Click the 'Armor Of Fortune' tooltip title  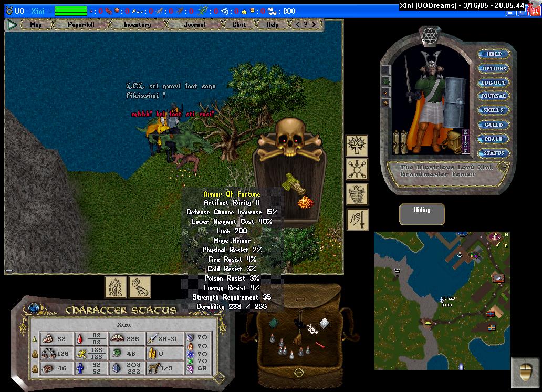point(232,194)
